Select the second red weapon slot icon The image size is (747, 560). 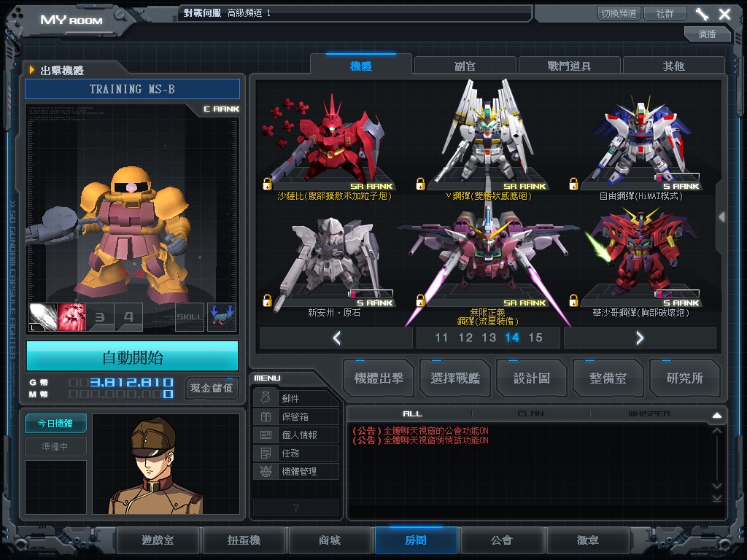[71, 317]
